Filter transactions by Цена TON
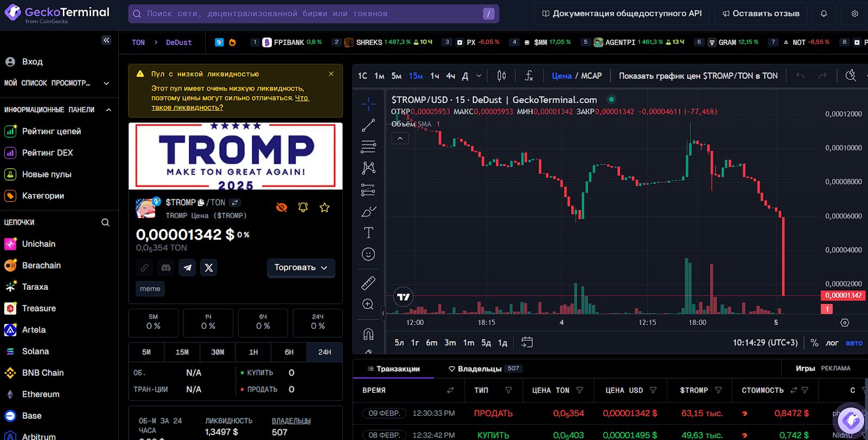 tap(579, 390)
